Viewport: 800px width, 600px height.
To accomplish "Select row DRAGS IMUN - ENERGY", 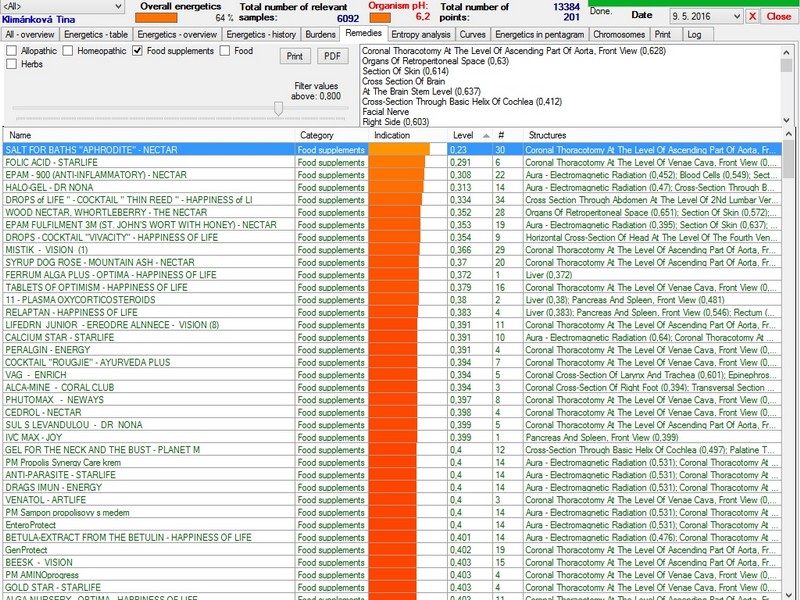I will coord(392,487).
